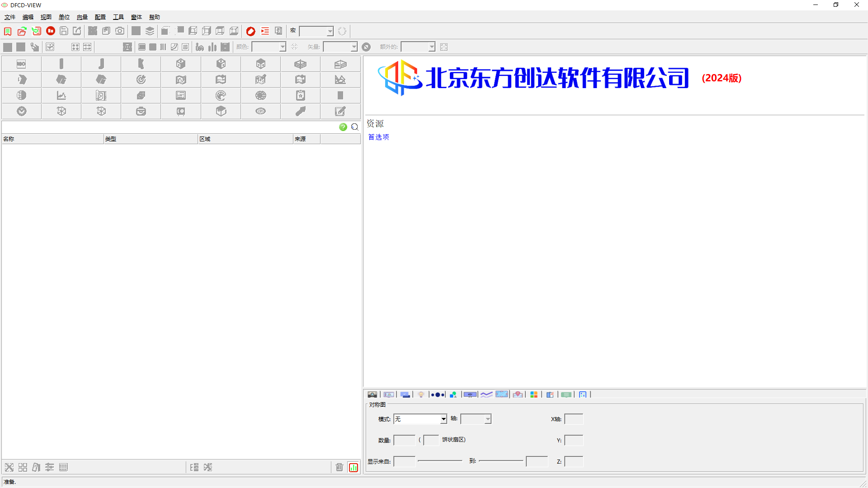868x488 pixels.
Task: Click the four colored squares tab icon
Action: tap(534, 394)
